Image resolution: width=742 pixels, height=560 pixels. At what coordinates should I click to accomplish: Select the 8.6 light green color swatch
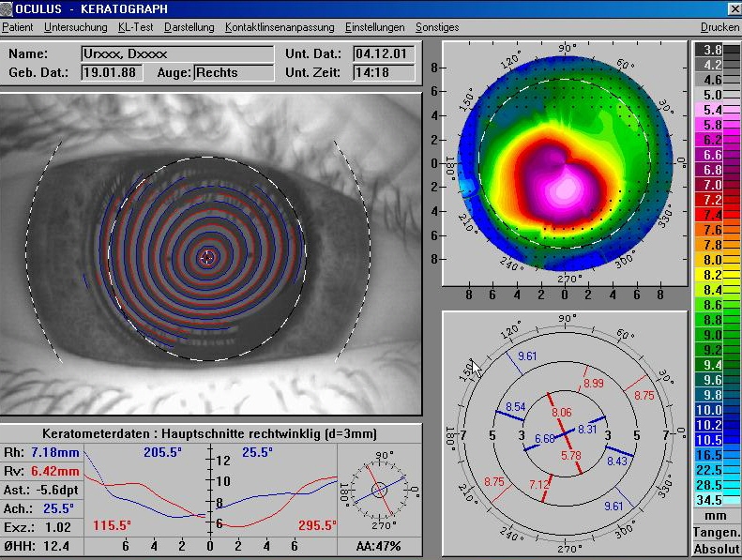click(x=716, y=305)
